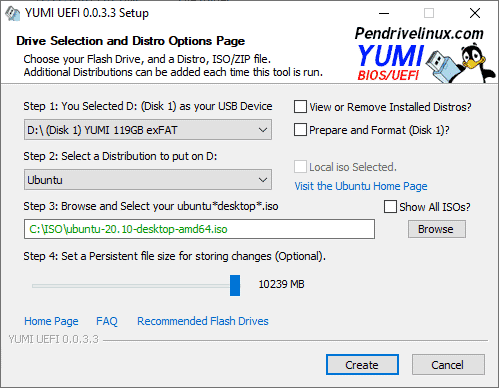Minimize the YUMI Setup window
This screenshot has width=499, height=388.
tap(384, 13)
